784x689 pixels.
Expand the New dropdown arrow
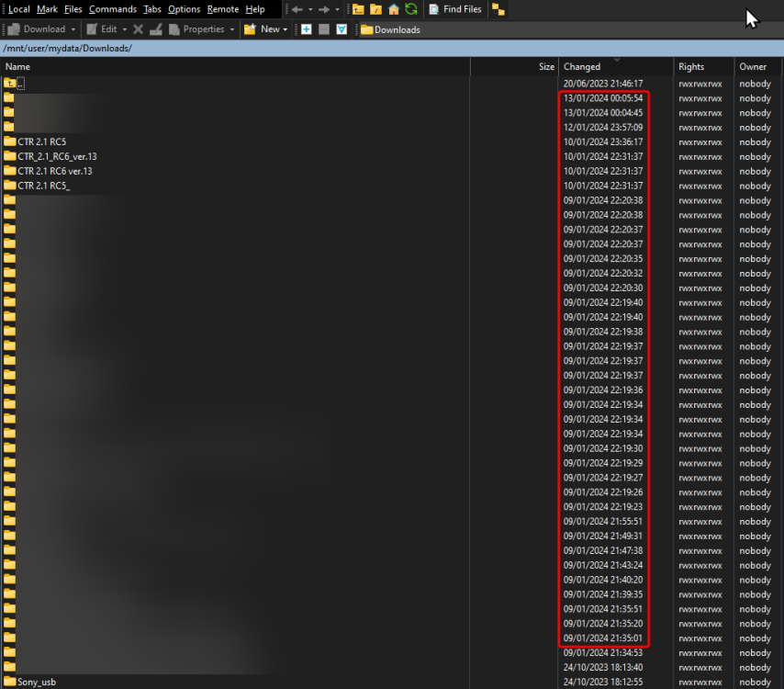tap(286, 29)
